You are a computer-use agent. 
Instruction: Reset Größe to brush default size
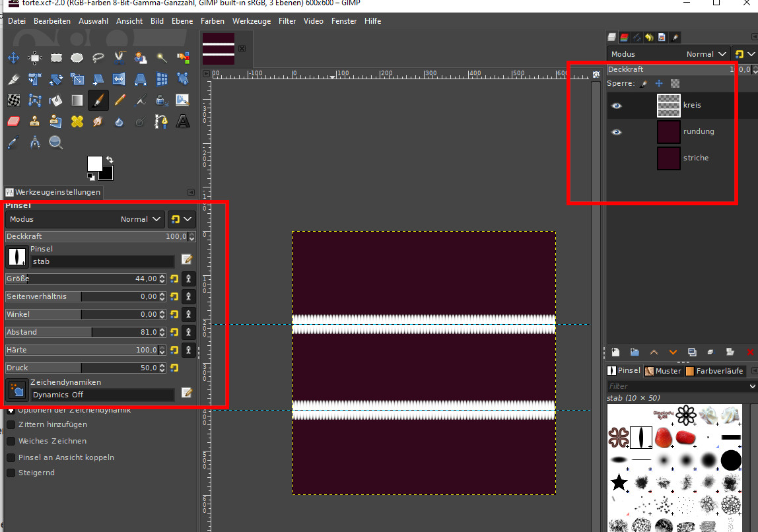174,279
